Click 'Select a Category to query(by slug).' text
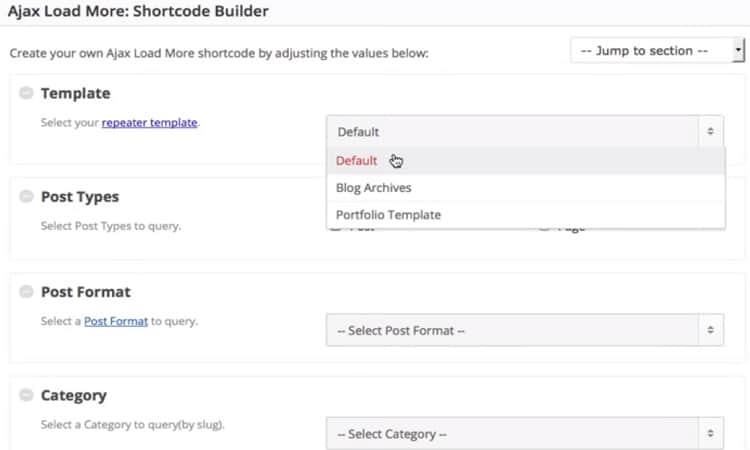This screenshot has width=750, height=450. pyautogui.click(x=132, y=425)
